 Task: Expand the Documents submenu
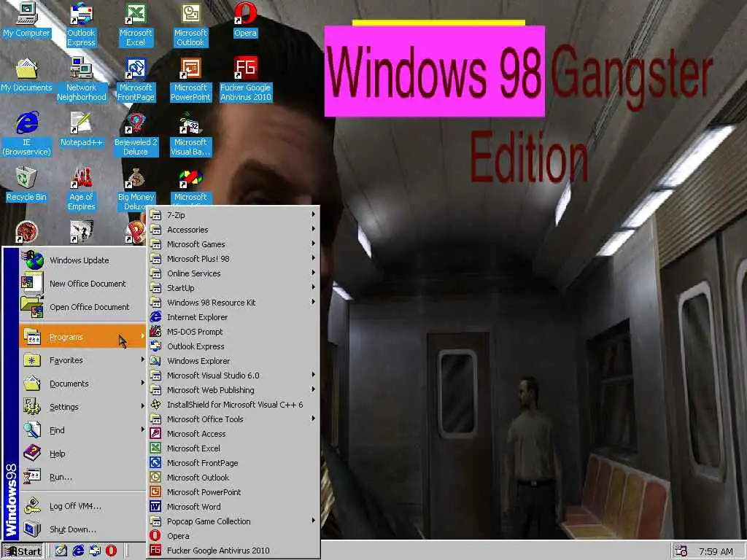(82, 384)
